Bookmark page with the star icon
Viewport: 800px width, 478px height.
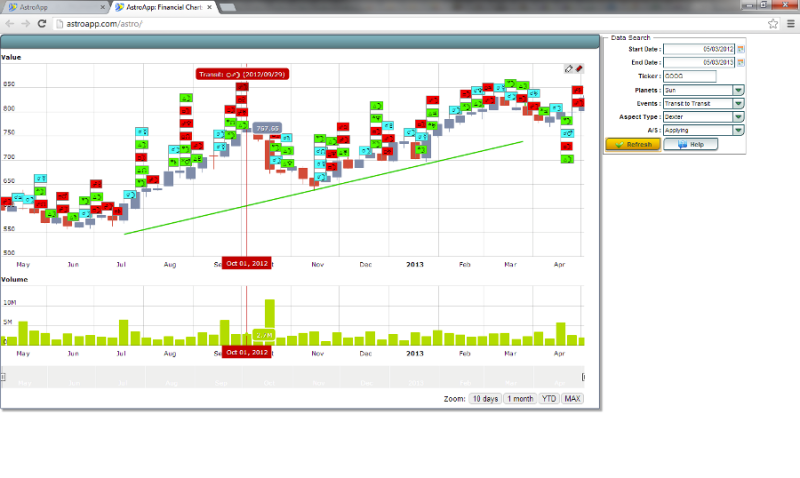(x=773, y=23)
